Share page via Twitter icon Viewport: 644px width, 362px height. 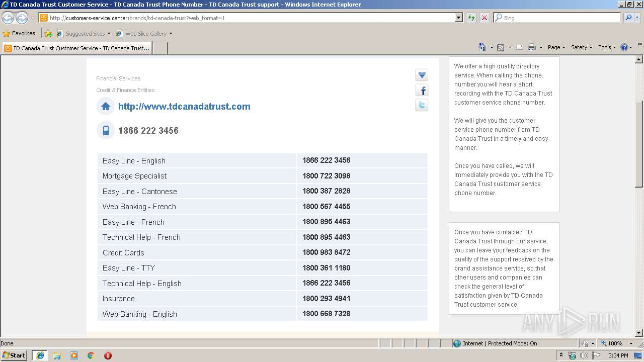(422, 105)
